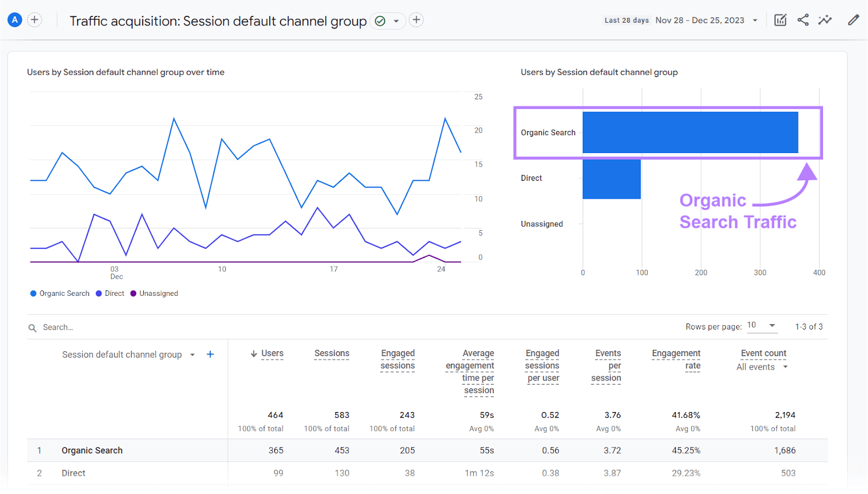Image resolution: width=868 pixels, height=494 pixels.
Task: Click the Organic Search users value 365
Action: click(276, 451)
